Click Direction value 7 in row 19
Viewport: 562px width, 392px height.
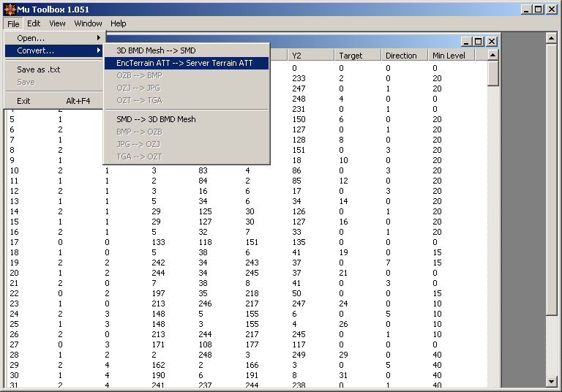click(x=388, y=263)
